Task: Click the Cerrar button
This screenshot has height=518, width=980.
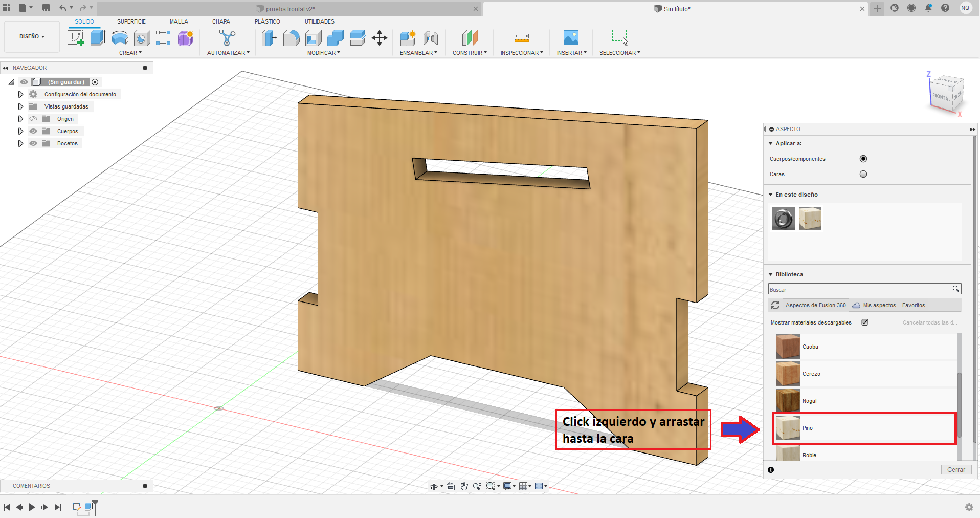Action: [x=956, y=470]
